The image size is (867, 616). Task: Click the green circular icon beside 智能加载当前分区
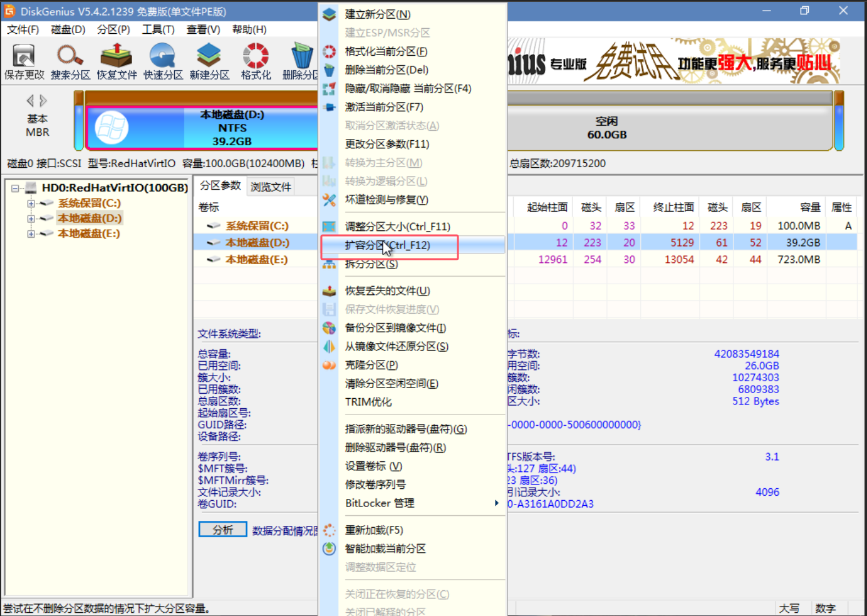[330, 548]
